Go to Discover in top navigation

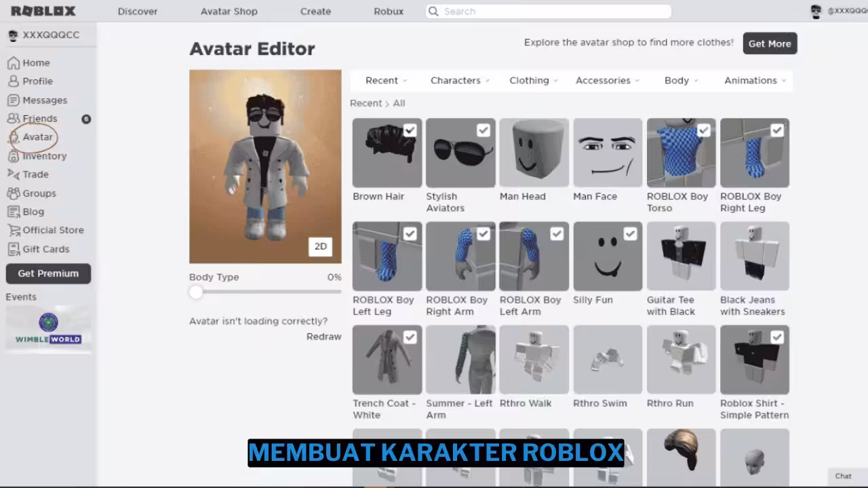click(x=138, y=12)
